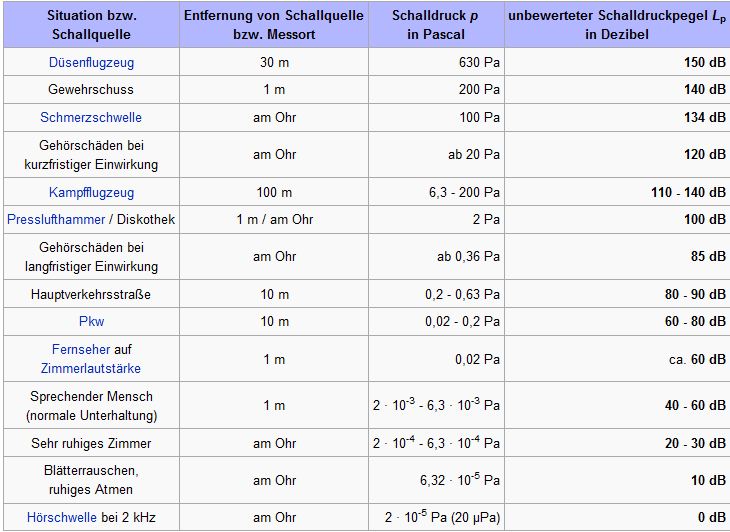Select the 'Schalldruck p in Pascal' header

click(436, 25)
